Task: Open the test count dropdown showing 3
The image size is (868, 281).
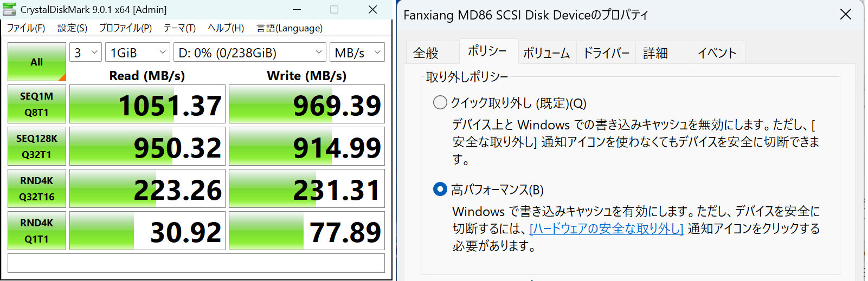Action: point(86,53)
